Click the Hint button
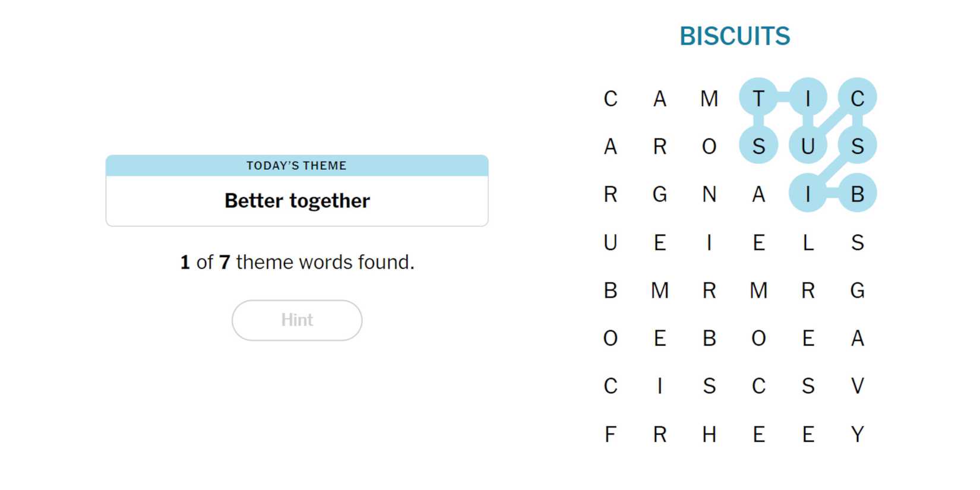The width and height of the screenshot is (980, 490). pyautogui.click(x=296, y=320)
